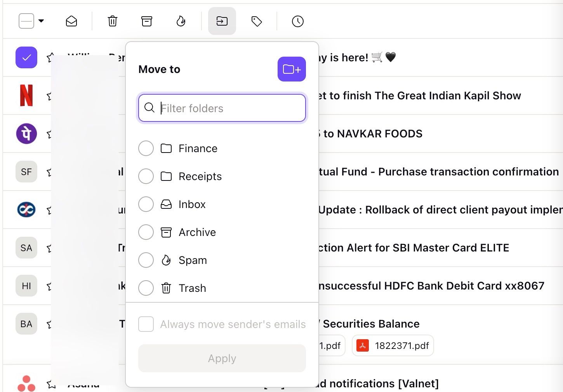563x392 pixels.
Task: Select the Spam radio button
Action: 146,260
